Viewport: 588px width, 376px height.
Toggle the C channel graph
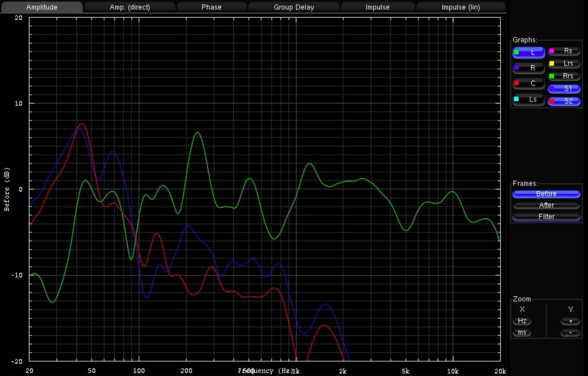[x=528, y=83]
